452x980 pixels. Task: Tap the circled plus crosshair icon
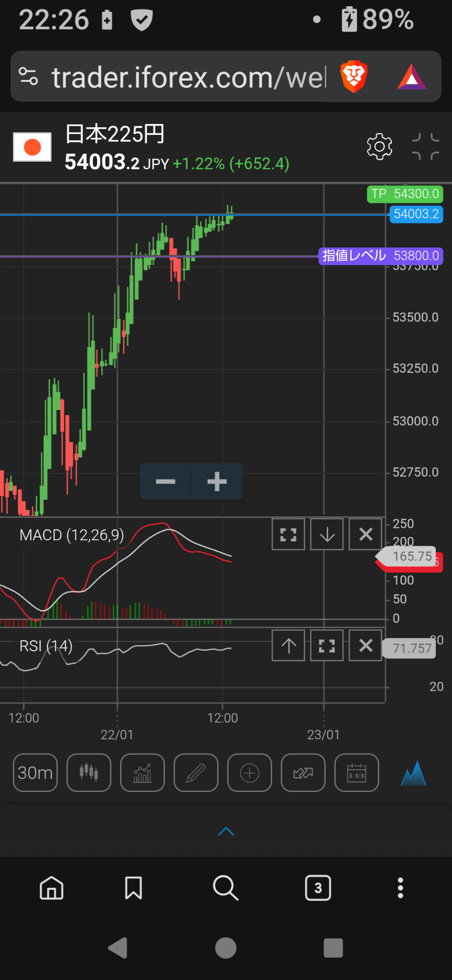(250, 773)
